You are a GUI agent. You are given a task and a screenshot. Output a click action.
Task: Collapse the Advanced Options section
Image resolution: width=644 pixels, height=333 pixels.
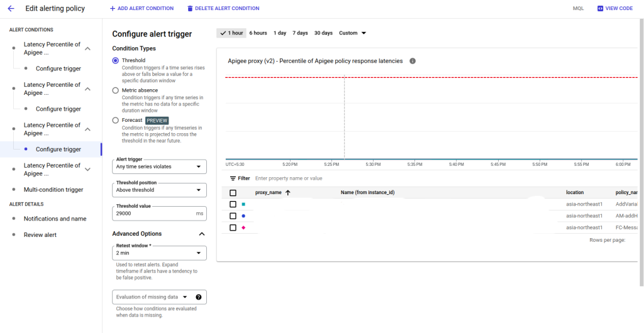(202, 234)
